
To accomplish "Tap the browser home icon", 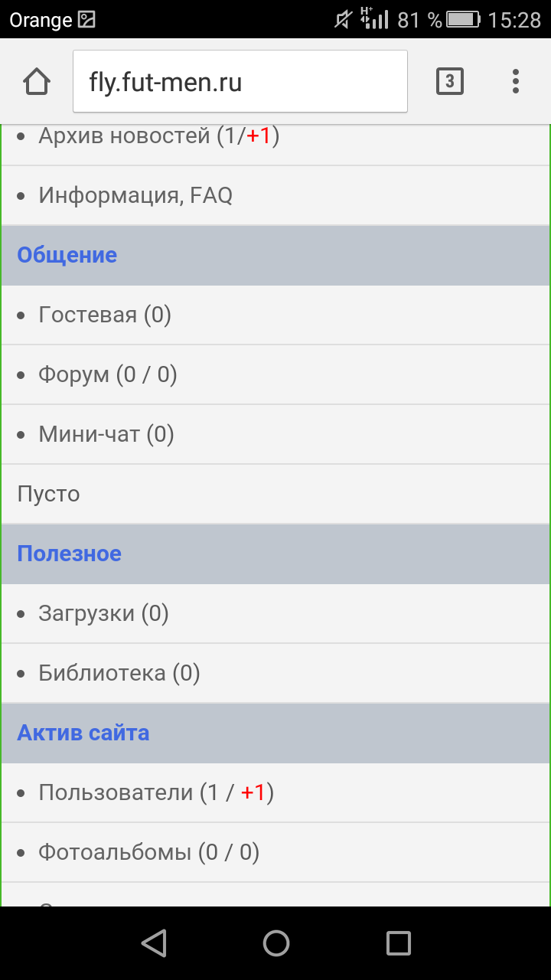I will [x=37, y=81].
